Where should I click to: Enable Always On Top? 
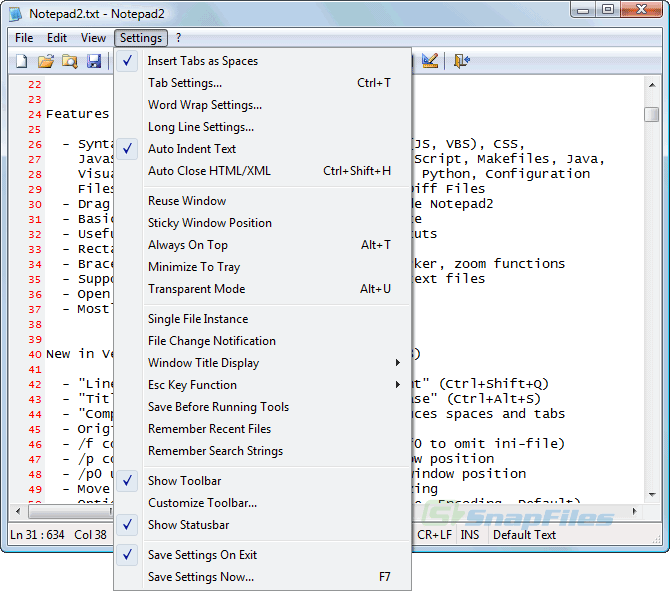262,245
